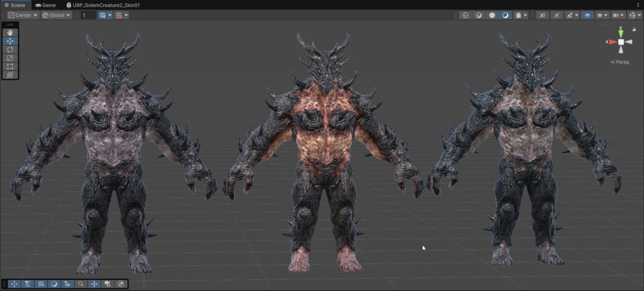Viewport: 644px width, 291px height.
Task: Select the Hand (View) tool
Action: pos(10,33)
